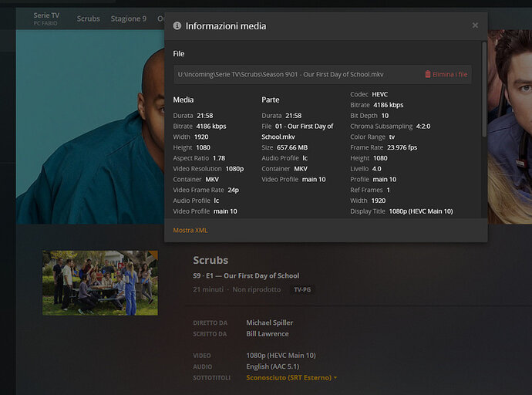The height and width of the screenshot is (395, 532).
Task: Click the Video Frame Rate 24p value
Action: pyautogui.click(x=233, y=190)
